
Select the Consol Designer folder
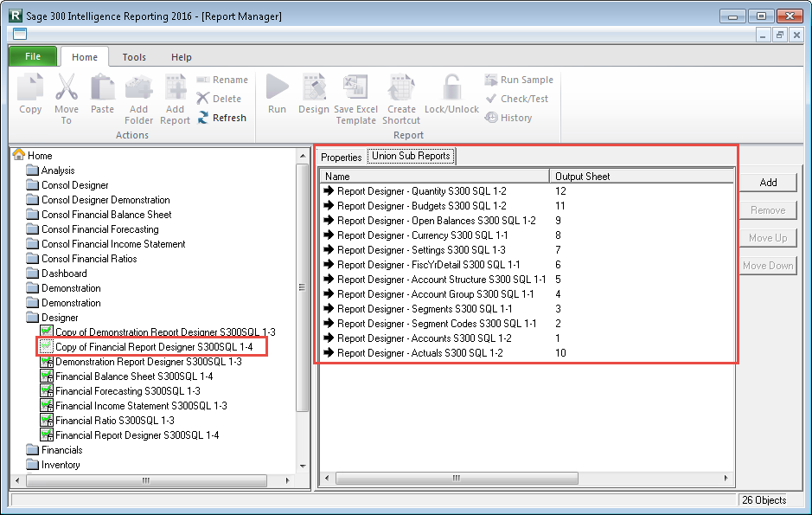click(67, 185)
